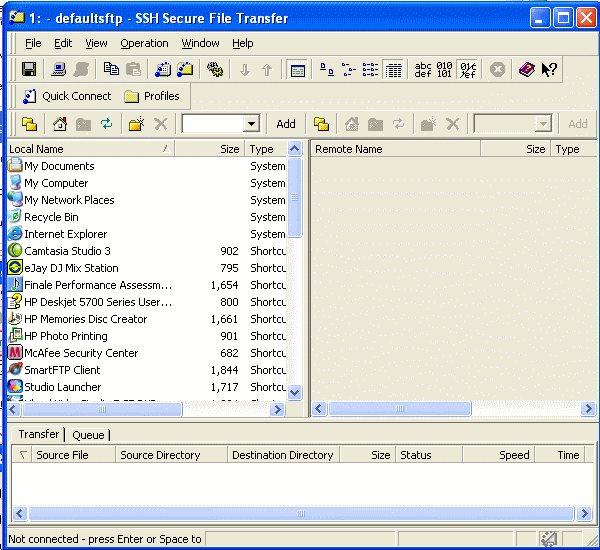Open the Operation menu
Viewport: 600px width, 550px height.
click(144, 43)
